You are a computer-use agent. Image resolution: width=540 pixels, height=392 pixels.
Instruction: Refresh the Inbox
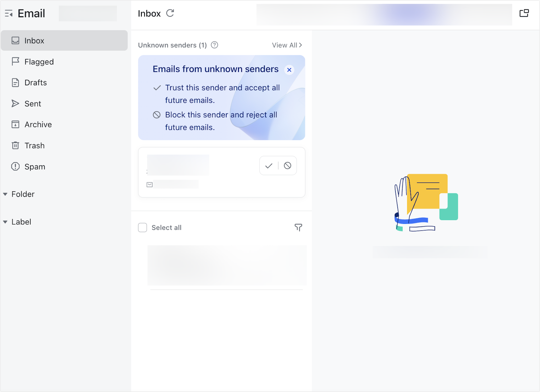(x=171, y=13)
